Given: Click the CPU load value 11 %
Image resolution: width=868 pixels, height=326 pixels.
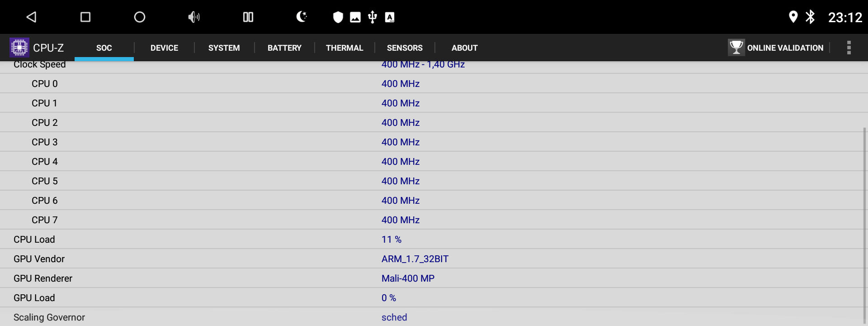Looking at the screenshot, I should click(x=392, y=240).
